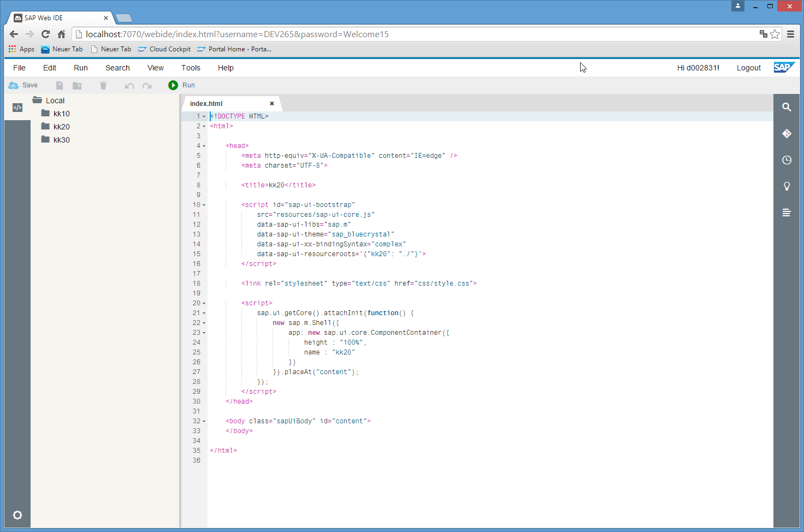The image size is (804, 532).
Task: Open the Run menu
Action: tap(81, 68)
